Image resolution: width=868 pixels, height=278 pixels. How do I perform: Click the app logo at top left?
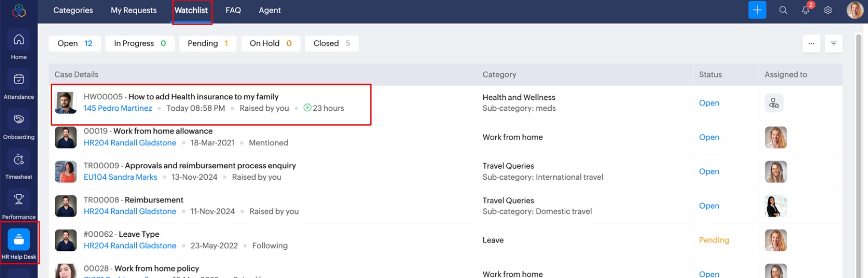[19, 10]
